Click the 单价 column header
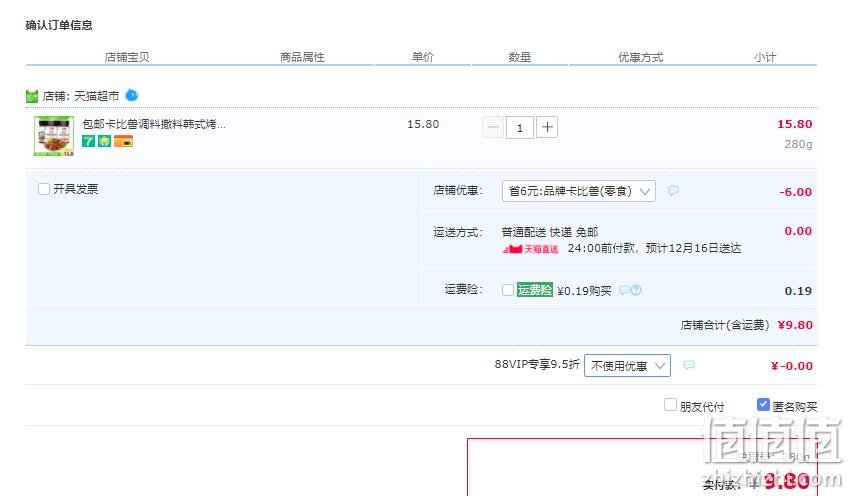Viewport: 851px width, 496px height. [423, 57]
